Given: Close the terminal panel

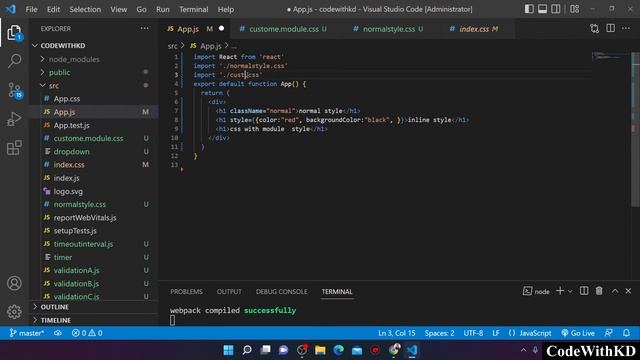Looking at the screenshot, I should click(x=628, y=291).
